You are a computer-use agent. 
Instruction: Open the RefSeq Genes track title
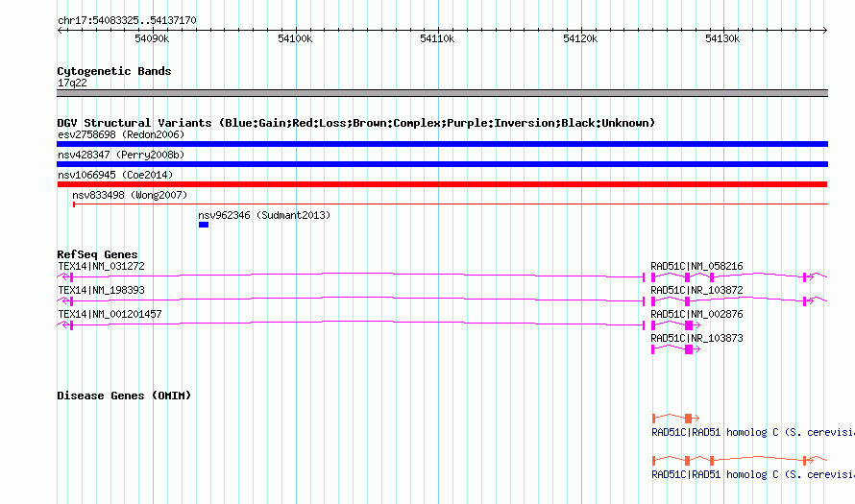tap(97, 254)
